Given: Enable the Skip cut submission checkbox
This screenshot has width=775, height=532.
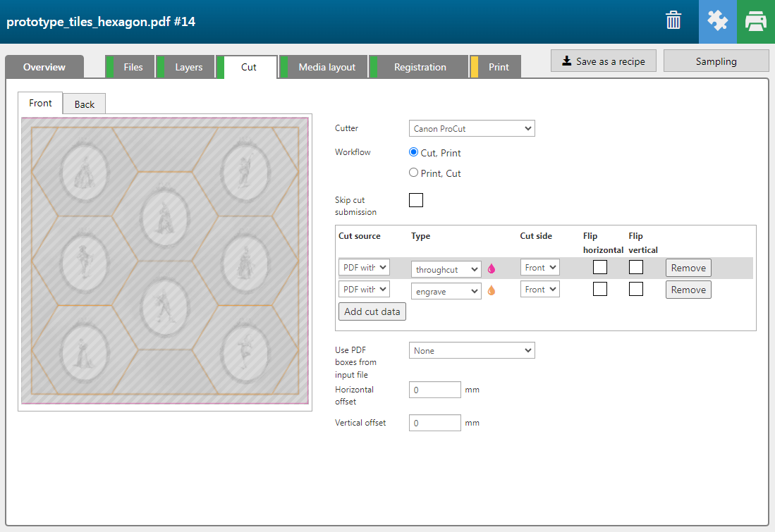Looking at the screenshot, I should tap(416, 201).
